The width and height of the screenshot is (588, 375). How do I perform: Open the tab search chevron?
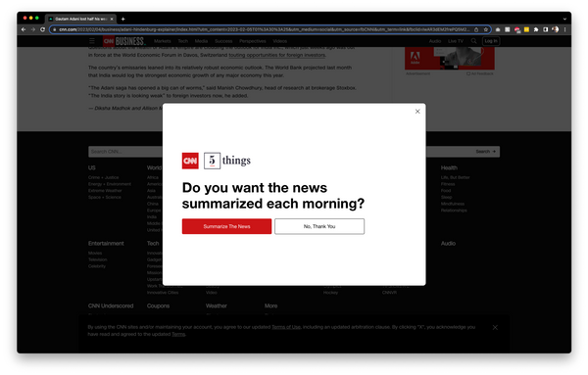point(564,19)
